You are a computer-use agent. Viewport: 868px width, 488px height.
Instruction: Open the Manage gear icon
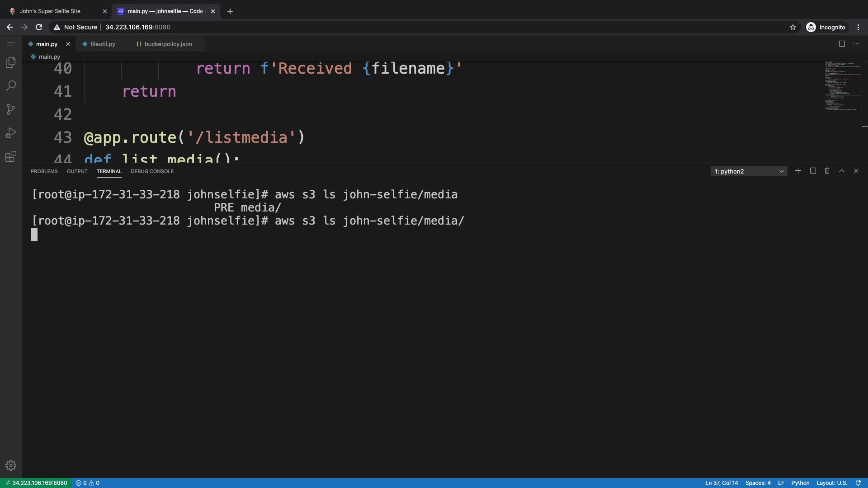[11, 465]
